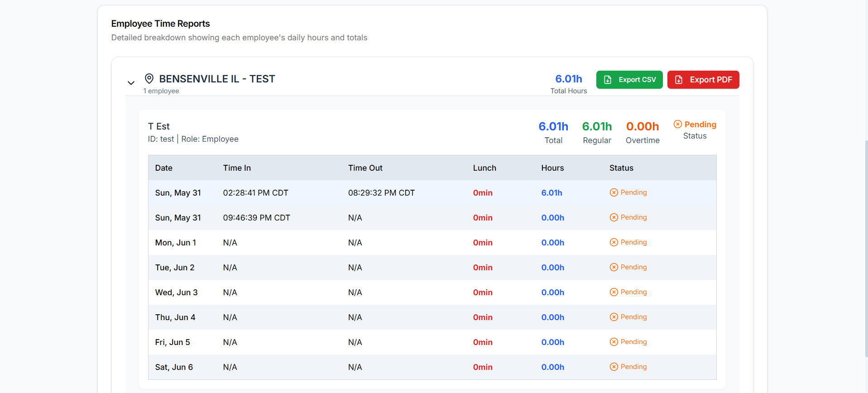This screenshot has height=393, width=868.
Task: Click the Time In column header
Action: coord(237,168)
